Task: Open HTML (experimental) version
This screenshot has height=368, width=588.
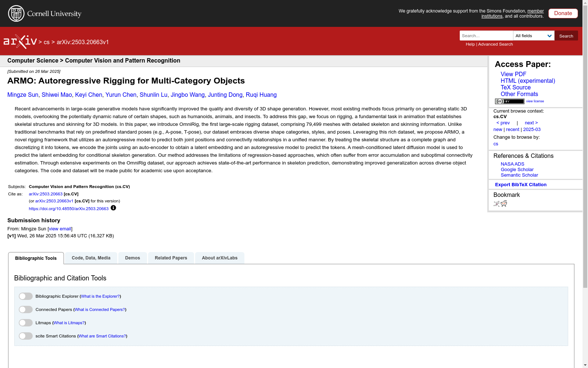Action: pyautogui.click(x=528, y=81)
